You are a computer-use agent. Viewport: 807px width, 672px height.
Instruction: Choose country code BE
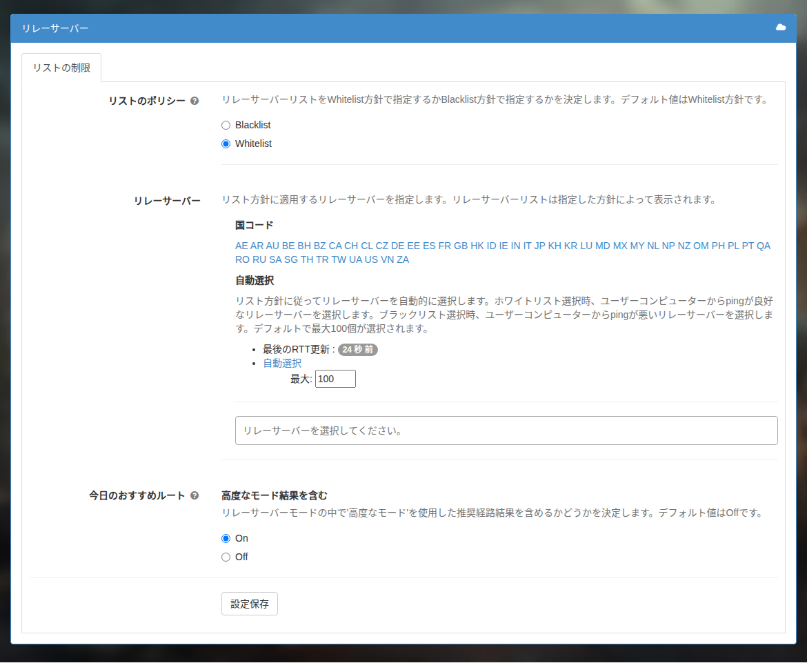[x=288, y=246]
